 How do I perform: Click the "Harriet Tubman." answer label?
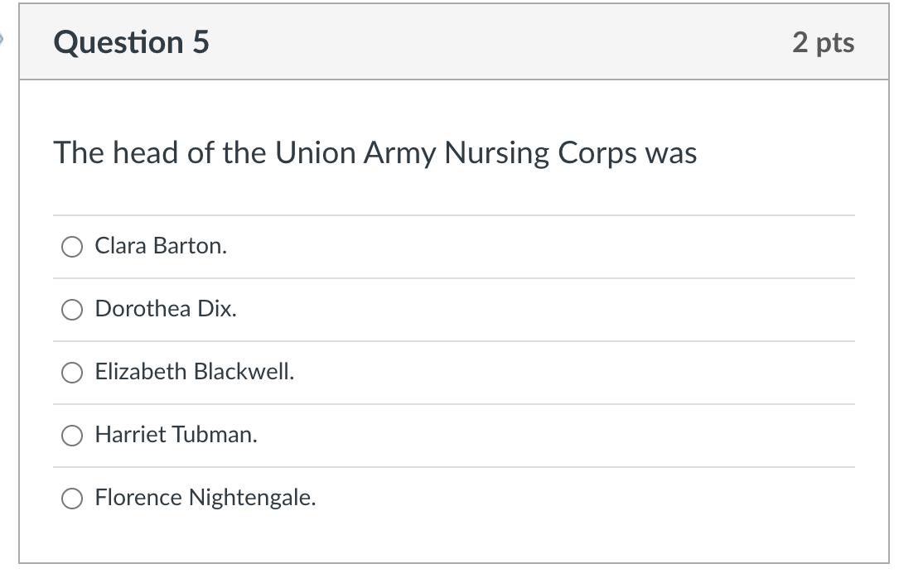[176, 435]
